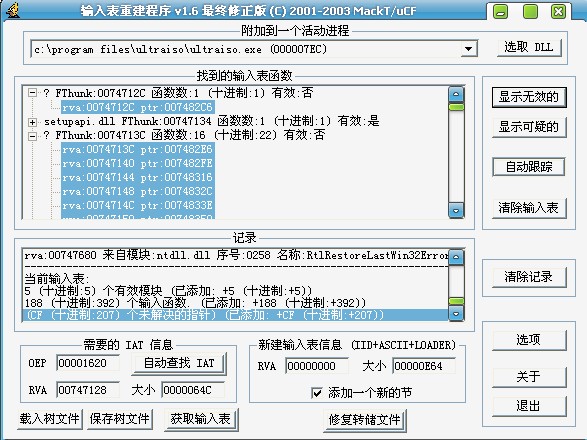Image resolution: width=587 pixels, height=440 pixels.
Task: Open 选项 options button
Action: (529, 340)
